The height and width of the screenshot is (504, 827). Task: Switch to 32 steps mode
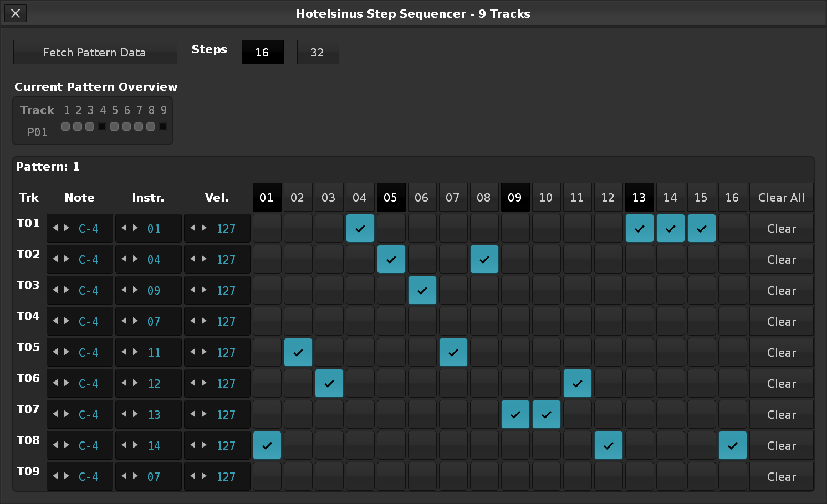pyautogui.click(x=318, y=52)
